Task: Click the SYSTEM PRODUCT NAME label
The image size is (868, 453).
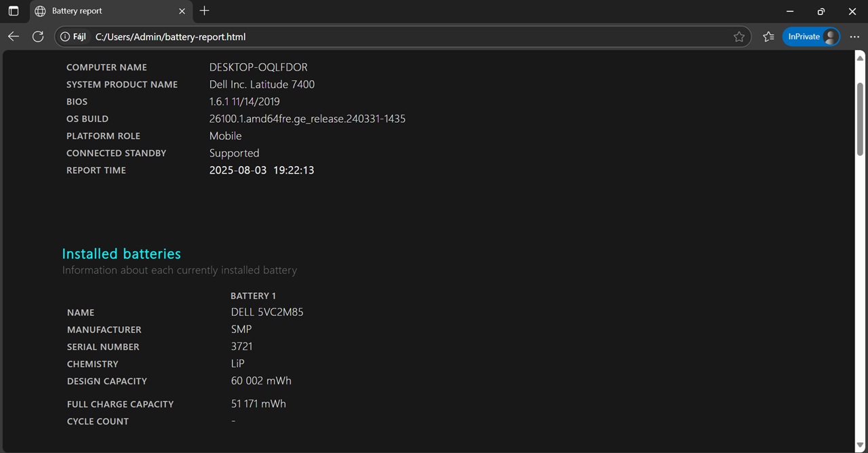Action: (x=122, y=85)
